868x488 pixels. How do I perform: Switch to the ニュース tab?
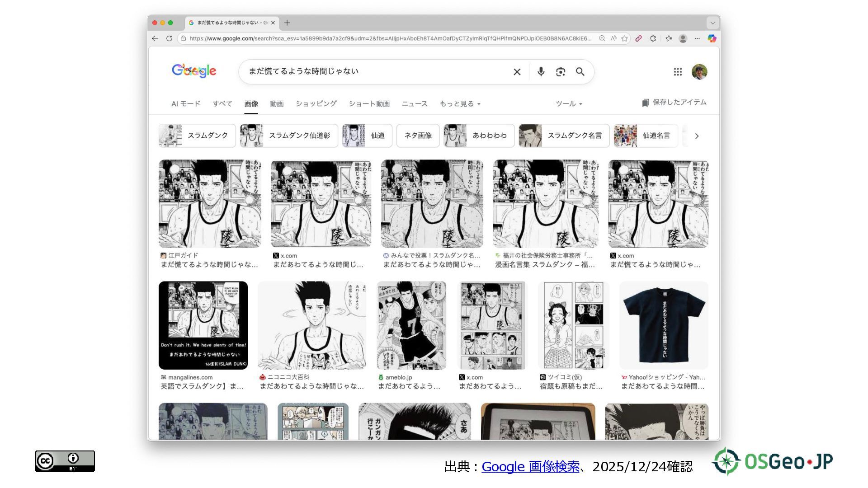coord(414,104)
